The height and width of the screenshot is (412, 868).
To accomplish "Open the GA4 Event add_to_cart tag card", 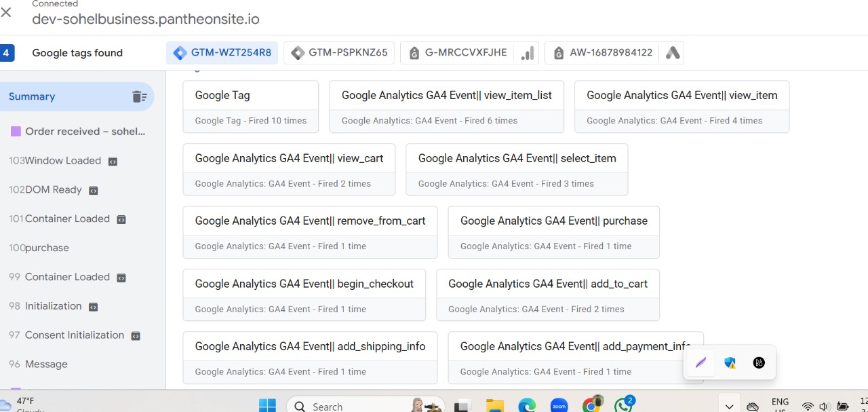I will coord(548,295).
